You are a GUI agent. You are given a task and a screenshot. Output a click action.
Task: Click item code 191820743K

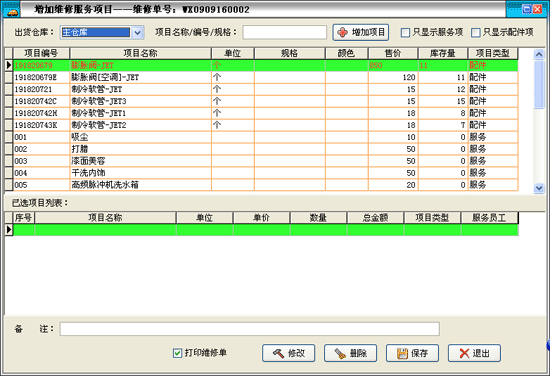(36, 125)
